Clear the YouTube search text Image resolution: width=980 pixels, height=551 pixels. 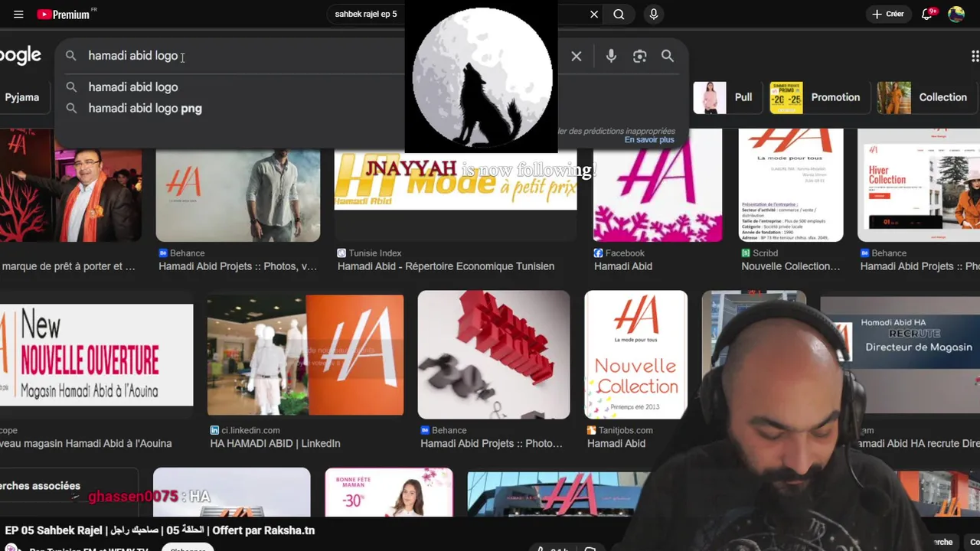pos(594,14)
